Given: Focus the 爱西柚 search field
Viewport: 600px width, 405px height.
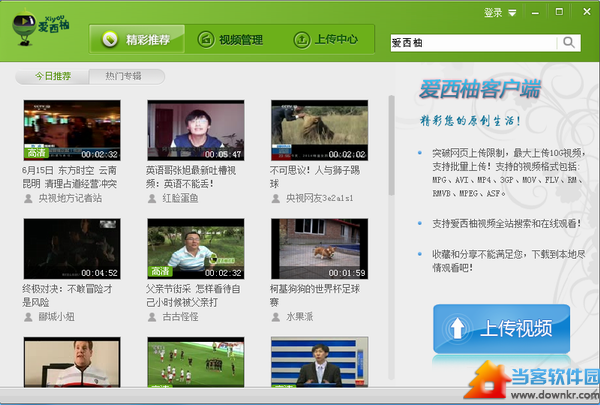Looking at the screenshot, I should 473,42.
